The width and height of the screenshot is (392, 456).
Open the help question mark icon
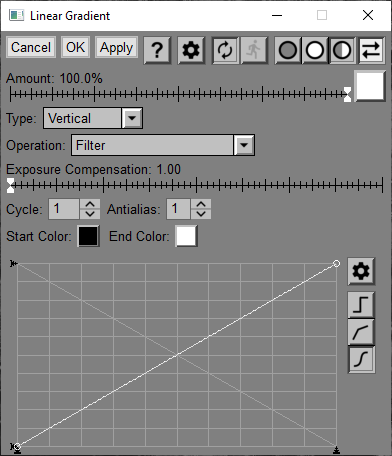click(x=157, y=50)
